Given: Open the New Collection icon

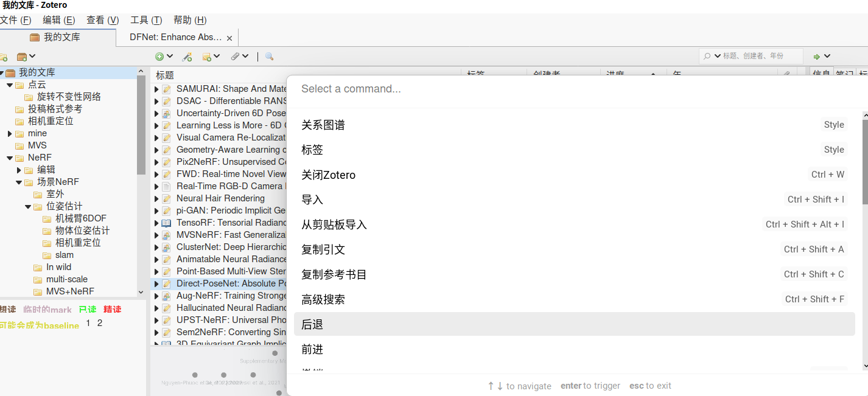Looking at the screenshot, I should [x=4, y=55].
